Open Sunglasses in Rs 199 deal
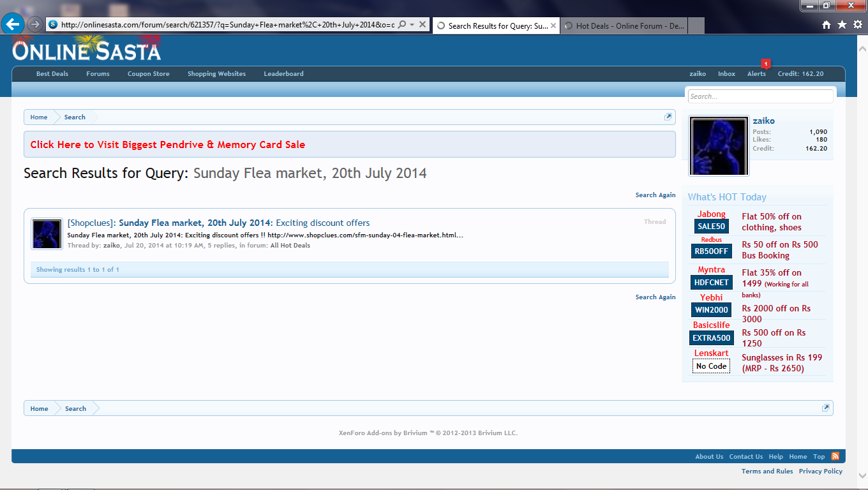The height and width of the screenshot is (490, 868). [x=782, y=363]
